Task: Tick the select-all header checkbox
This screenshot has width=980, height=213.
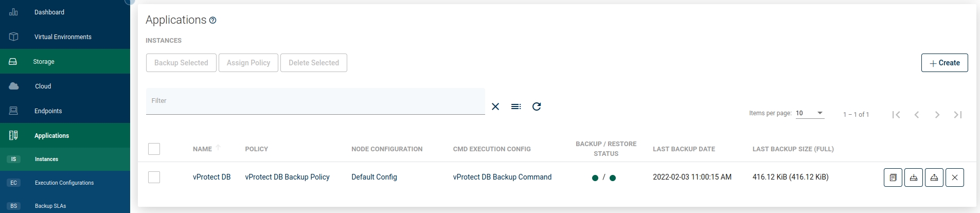Action: [154, 149]
